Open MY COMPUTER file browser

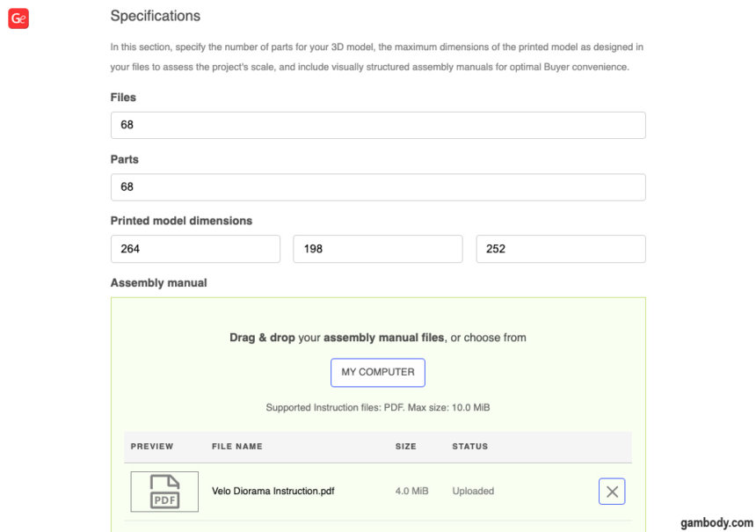(x=377, y=372)
